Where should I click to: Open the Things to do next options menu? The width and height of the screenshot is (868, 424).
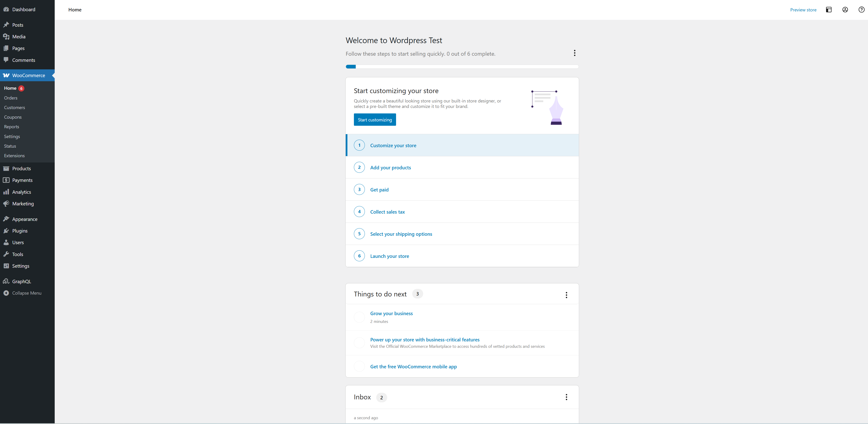567,295
